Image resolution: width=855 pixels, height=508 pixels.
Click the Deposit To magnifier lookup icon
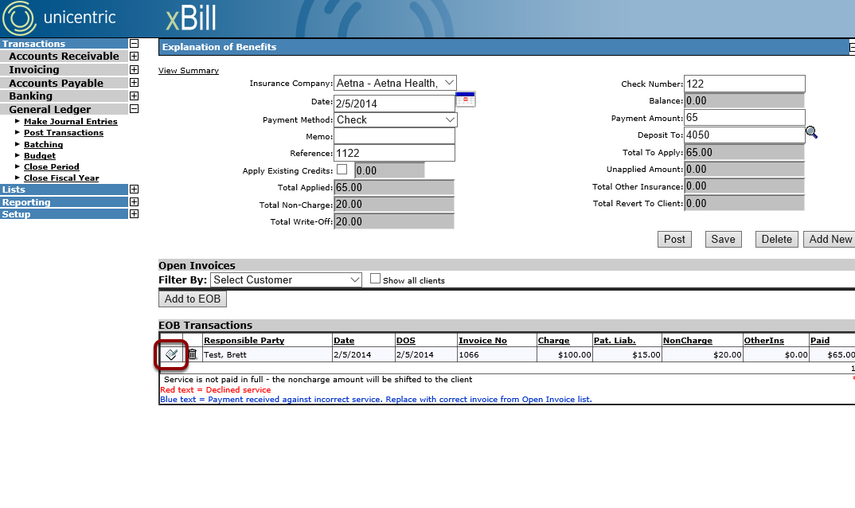pos(811,132)
